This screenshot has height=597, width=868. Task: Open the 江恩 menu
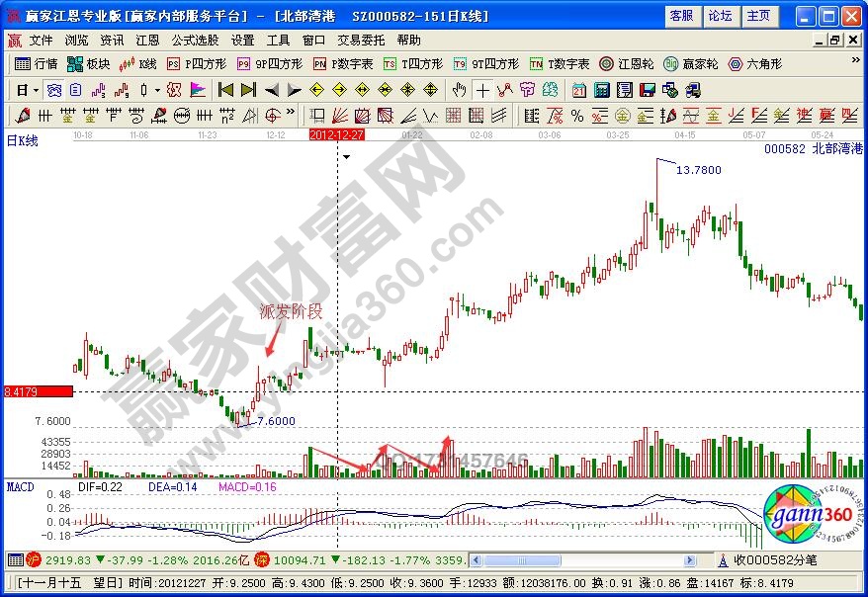147,41
